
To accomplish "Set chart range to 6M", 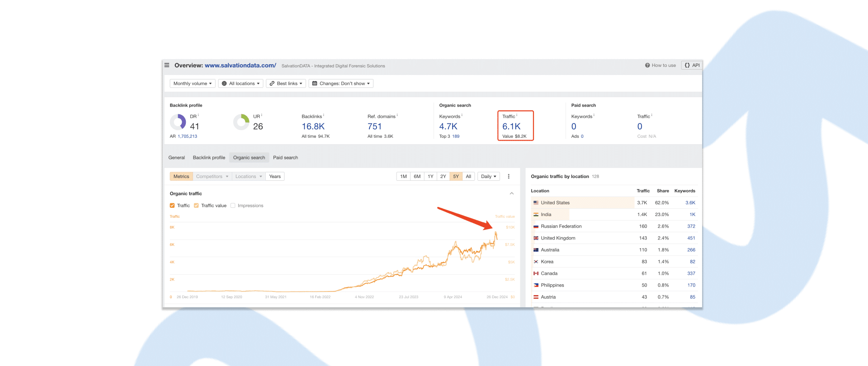I will tap(417, 177).
